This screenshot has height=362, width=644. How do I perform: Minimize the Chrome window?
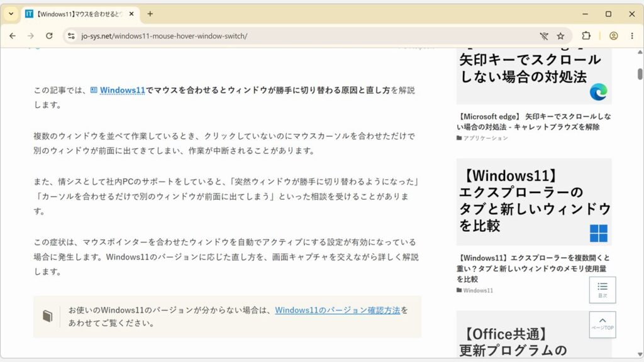click(x=586, y=14)
